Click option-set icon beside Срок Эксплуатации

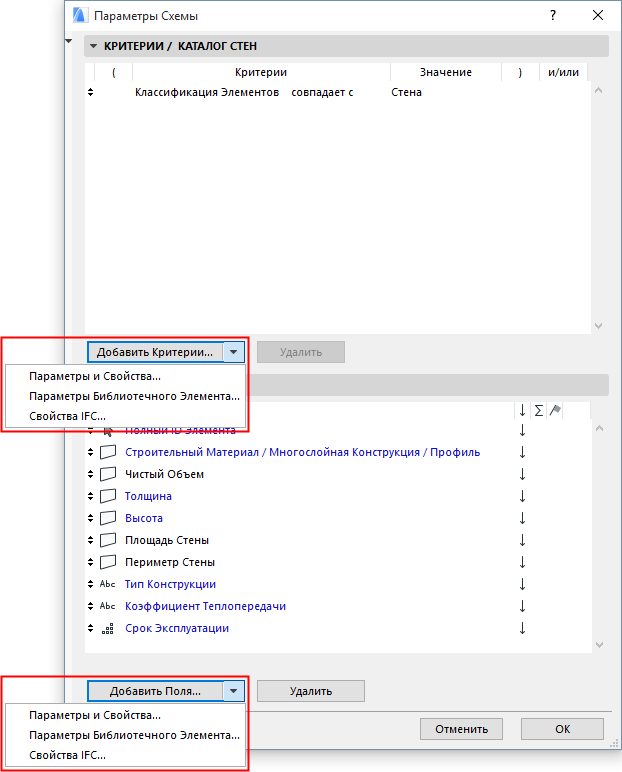pyautogui.click(x=107, y=629)
